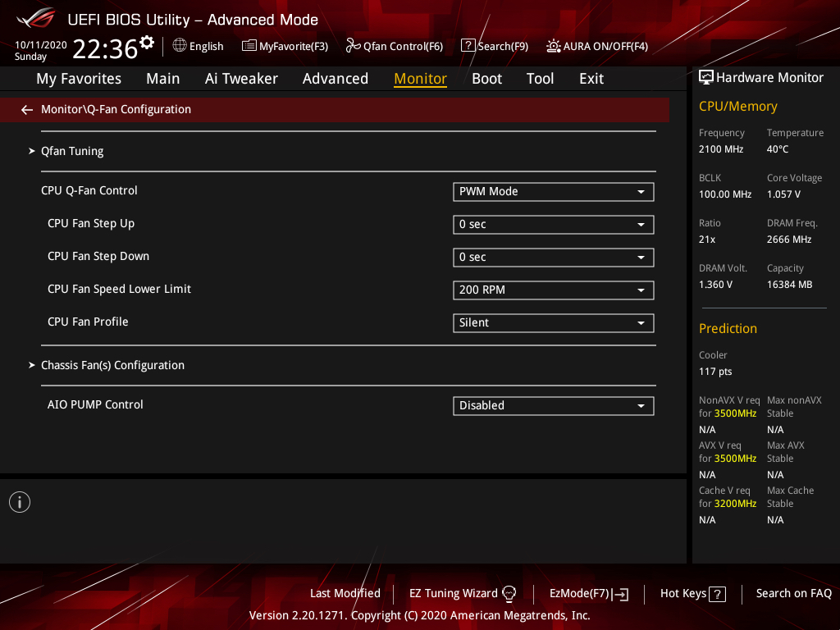Click the Hardware Monitor screen icon
Viewport: 840px width, 630px height.
(706, 78)
